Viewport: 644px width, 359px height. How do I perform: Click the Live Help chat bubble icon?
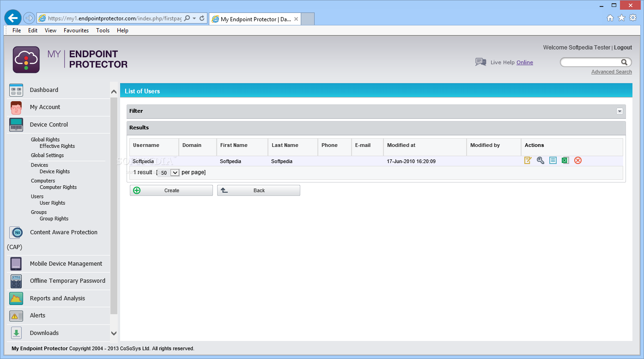tap(480, 62)
